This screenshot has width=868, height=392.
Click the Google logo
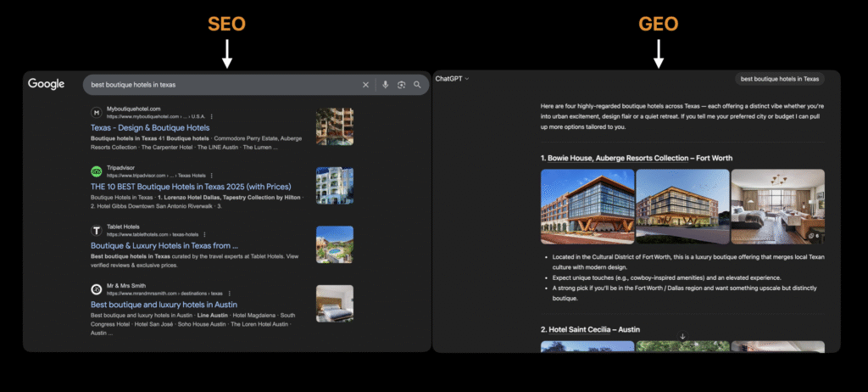pyautogui.click(x=47, y=84)
